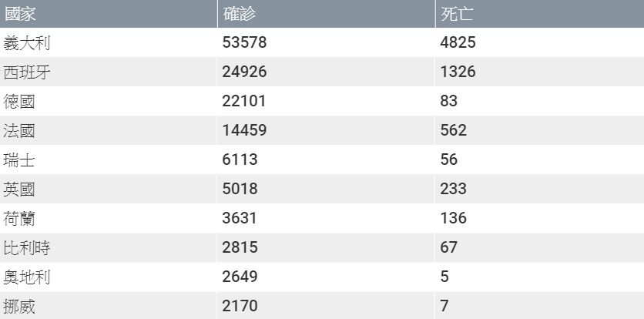Select the 瑞士 country cell
Image resolution: width=644 pixels, height=319 pixels.
[x=109, y=159]
